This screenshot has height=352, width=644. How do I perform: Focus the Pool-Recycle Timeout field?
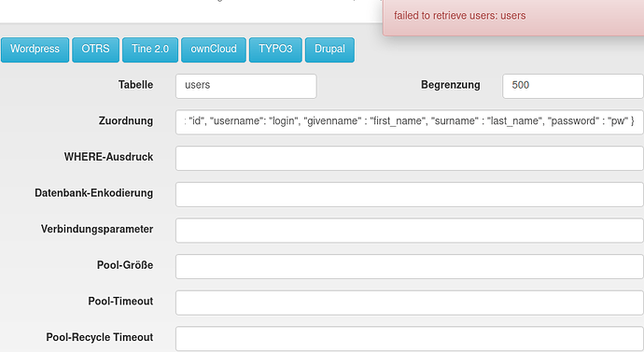coord(410,339)
